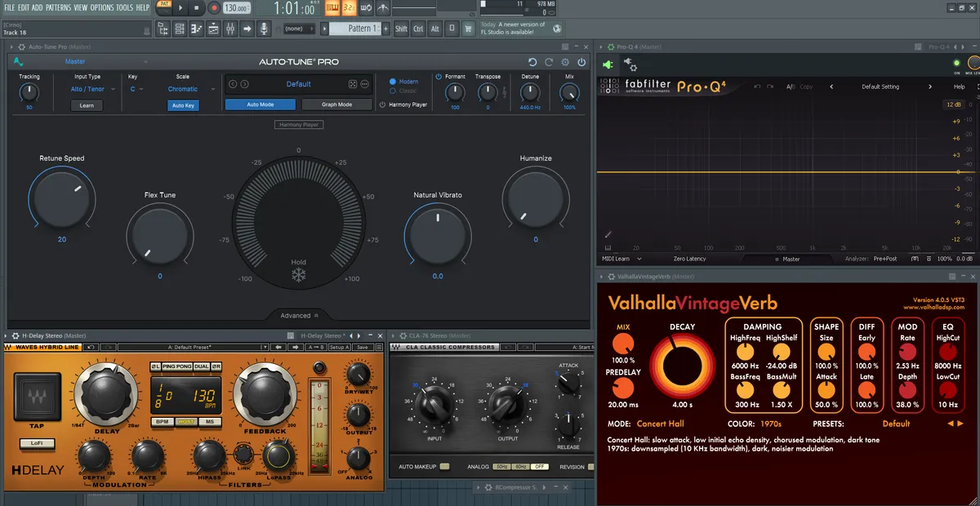Click the PING PONG button in H-Delay
Viewport: 980px width, 506px height.
click(x=176, y=366)
